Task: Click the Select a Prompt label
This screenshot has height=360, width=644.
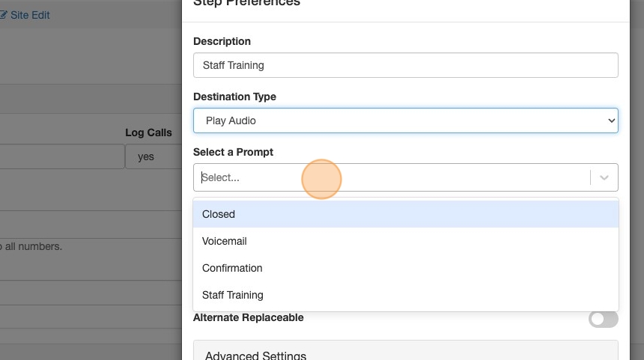Action: pyautogui.click(x=233, y=152)
